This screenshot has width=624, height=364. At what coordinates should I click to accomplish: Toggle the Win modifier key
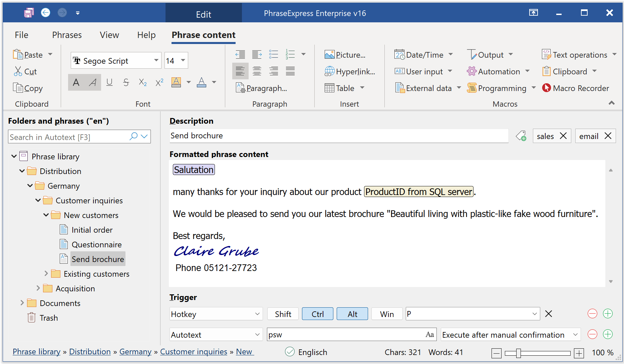tap(387, 314)
